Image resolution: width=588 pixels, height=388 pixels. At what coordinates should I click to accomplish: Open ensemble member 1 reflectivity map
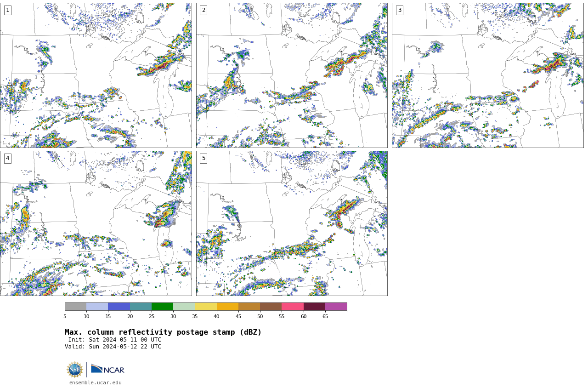tap(96, 75)
